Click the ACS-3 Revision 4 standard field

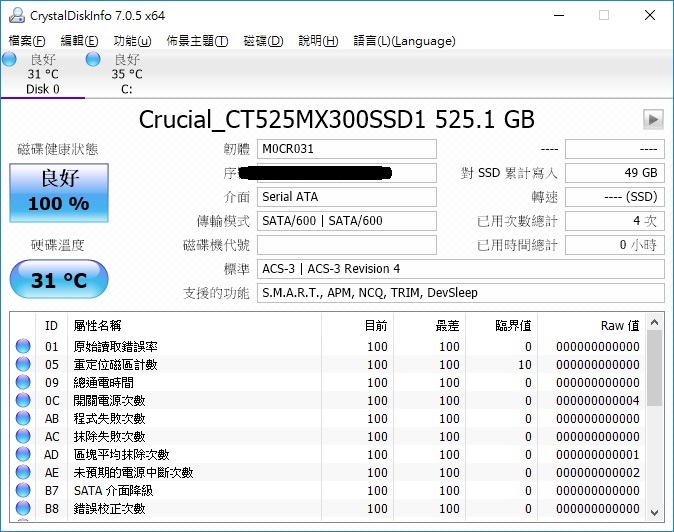[461, 269]
